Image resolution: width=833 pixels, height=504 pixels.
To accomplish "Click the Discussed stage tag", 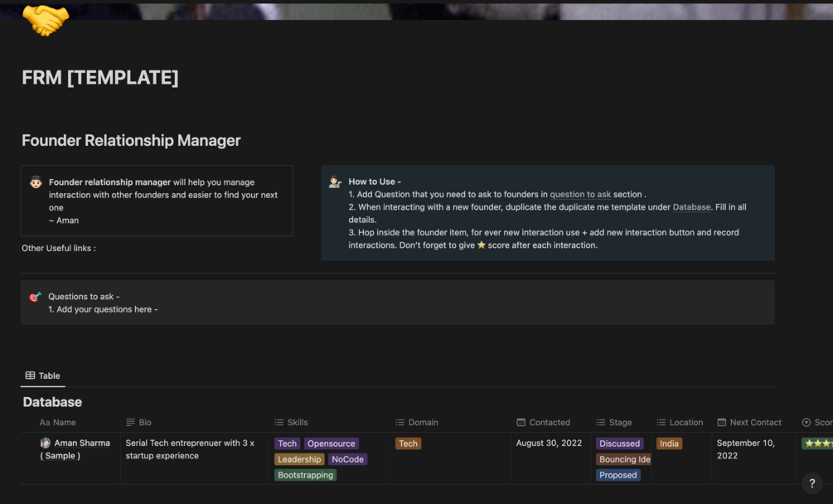I will click(619, 443).
